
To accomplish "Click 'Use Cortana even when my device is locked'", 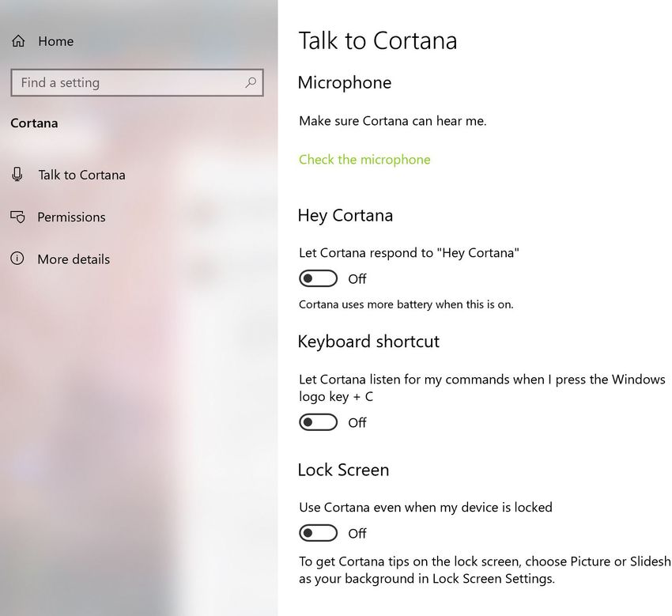I will pos(425,507).
